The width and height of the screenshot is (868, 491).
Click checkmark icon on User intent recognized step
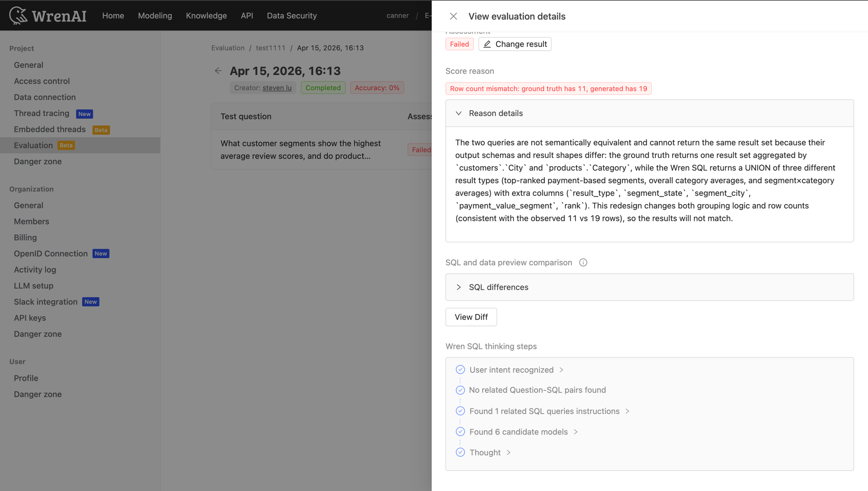[460, 369]
